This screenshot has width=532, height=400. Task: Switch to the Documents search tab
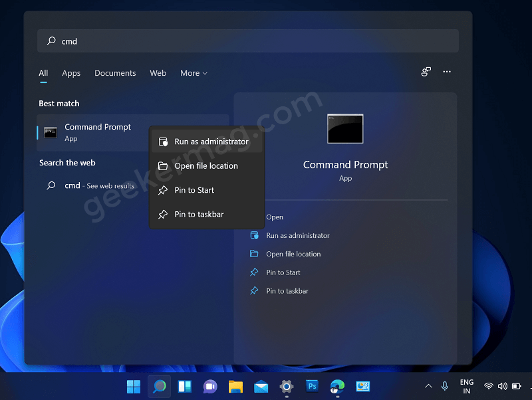point(115,73)
